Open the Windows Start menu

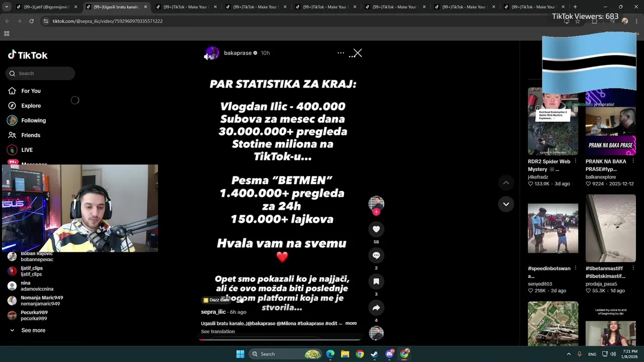(240, 354)
